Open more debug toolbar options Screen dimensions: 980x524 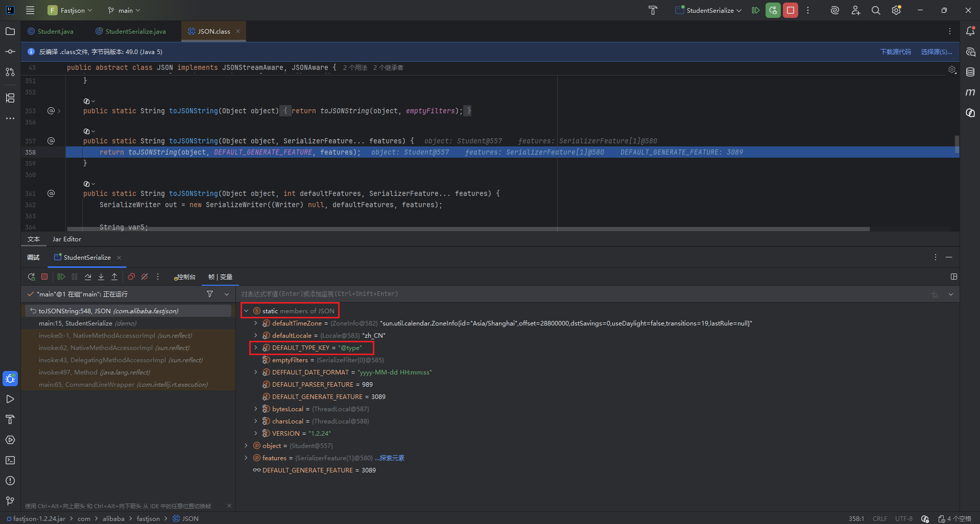158,277
